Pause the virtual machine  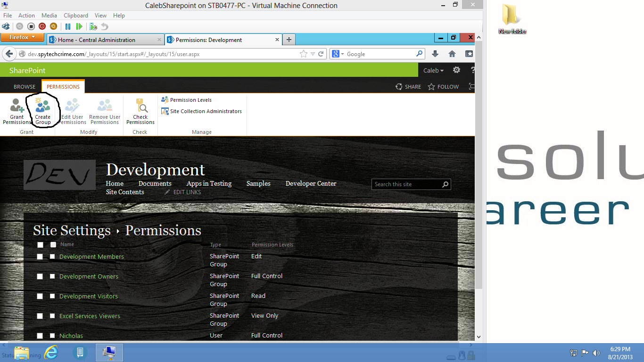click(68, 26)
